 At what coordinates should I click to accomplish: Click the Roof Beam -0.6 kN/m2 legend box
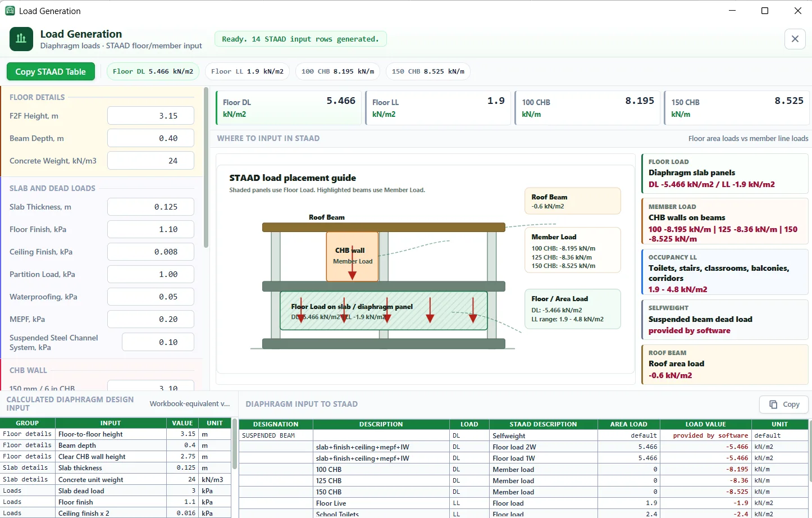pos(573,201)
